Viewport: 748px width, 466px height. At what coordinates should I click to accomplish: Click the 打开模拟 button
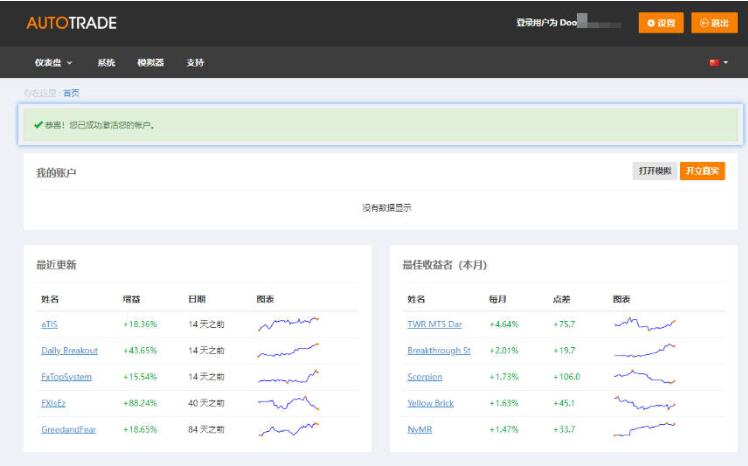[x=655, y=171]
